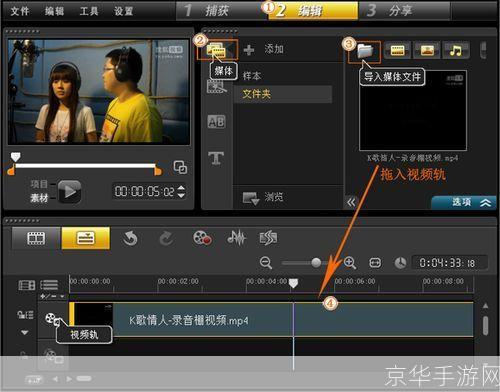The height and width of the screenshot is (392, 500).
Task: Click the video track reel icon
Action: (x=52, y=319)
